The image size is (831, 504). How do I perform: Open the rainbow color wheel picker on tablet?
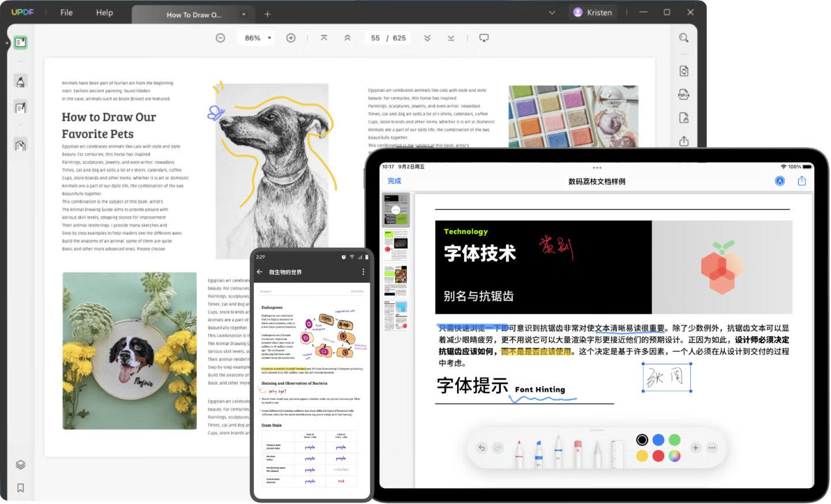click(675, 456)
